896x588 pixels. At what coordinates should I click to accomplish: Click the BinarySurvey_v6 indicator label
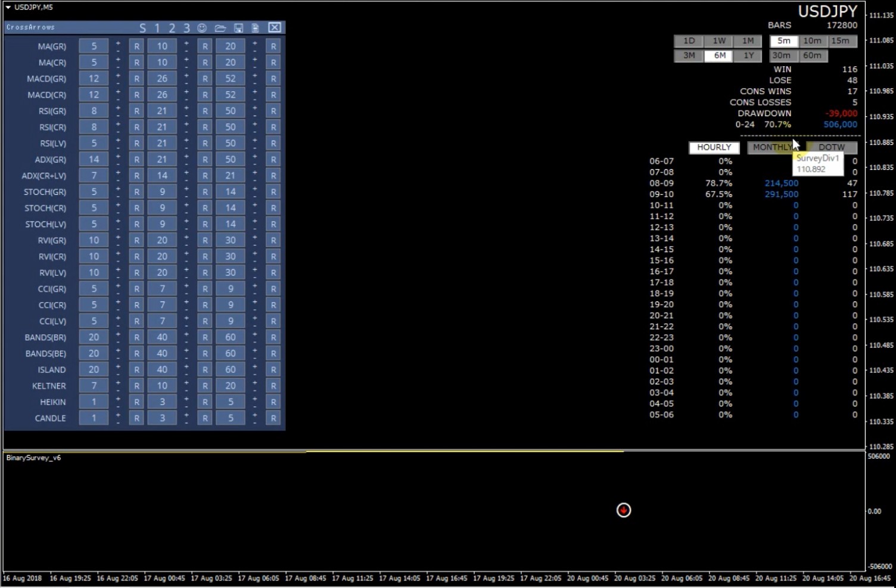click(x=33, y=458)
